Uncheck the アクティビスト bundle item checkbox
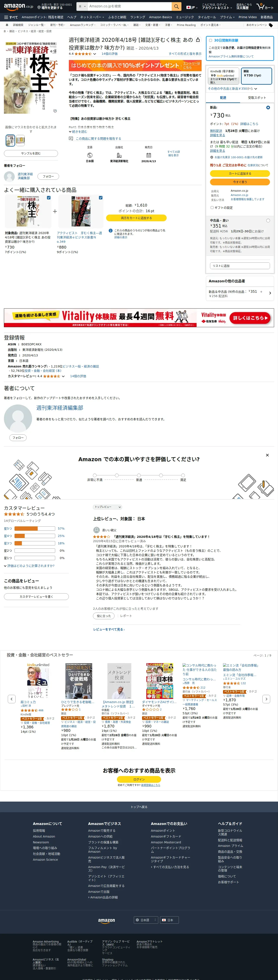This screenshot has height=980, width=278. coord(100,198)
